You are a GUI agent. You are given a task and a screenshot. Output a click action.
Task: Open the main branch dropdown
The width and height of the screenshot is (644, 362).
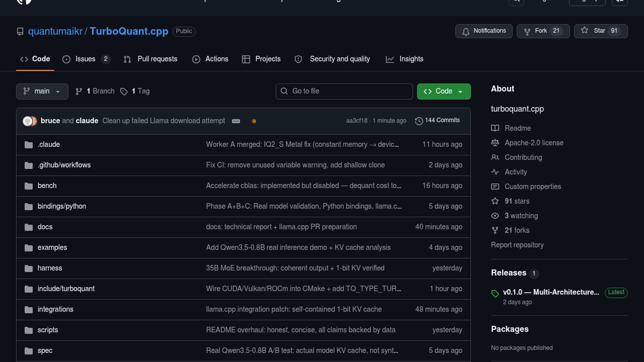point(42,91)
